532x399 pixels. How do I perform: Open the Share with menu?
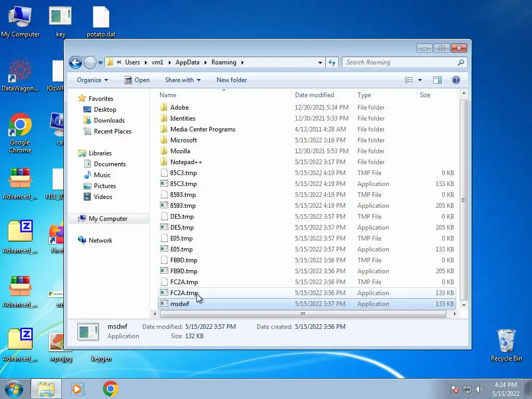tap(182, 80)
